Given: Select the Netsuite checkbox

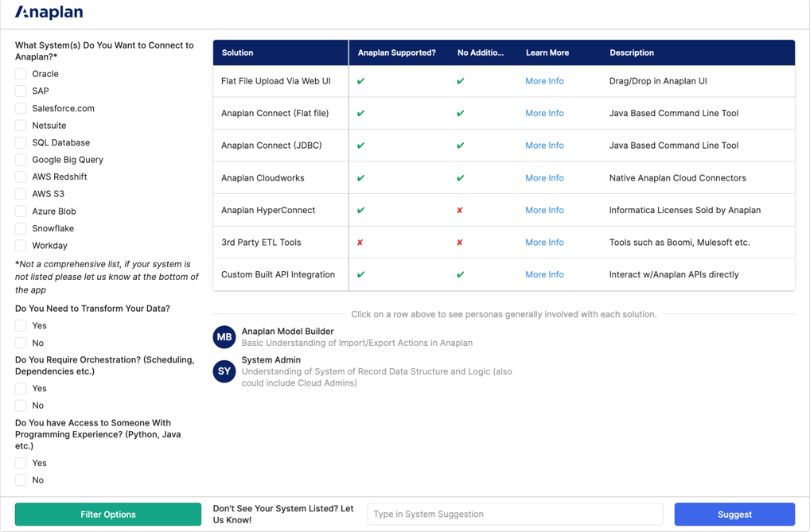Looking at the screenshot, I should tap(21, 126).
